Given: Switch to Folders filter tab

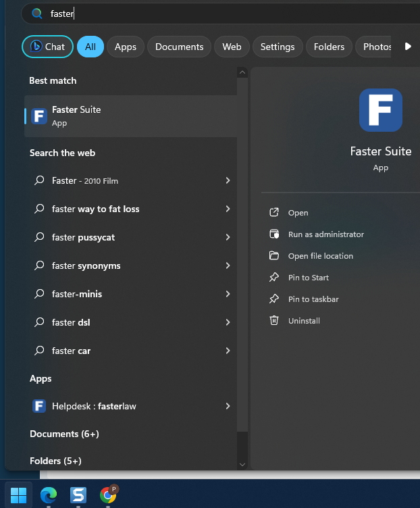Looking at the screenshot, I should (x=329, y=47).
